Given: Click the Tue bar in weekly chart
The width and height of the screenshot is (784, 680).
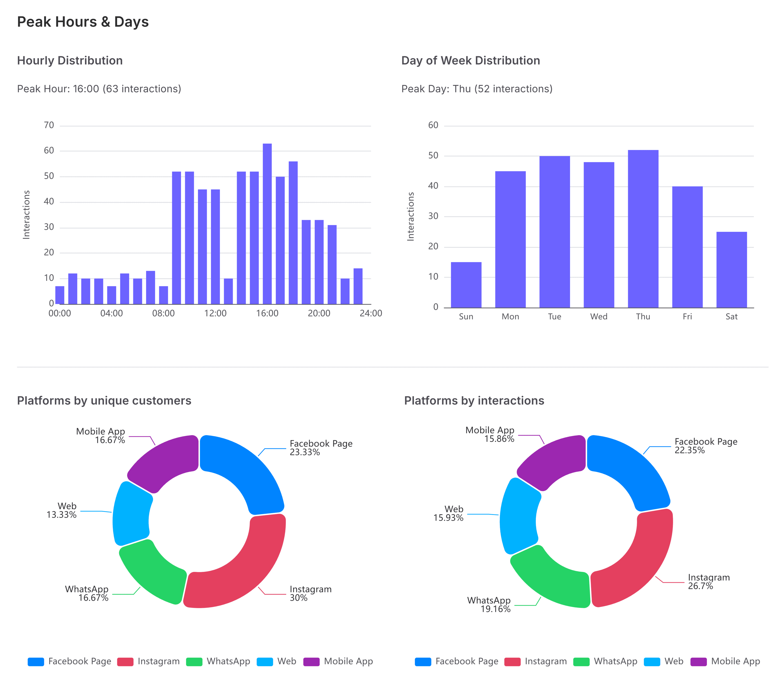Looking at the screenshot, I should (555, 231).
